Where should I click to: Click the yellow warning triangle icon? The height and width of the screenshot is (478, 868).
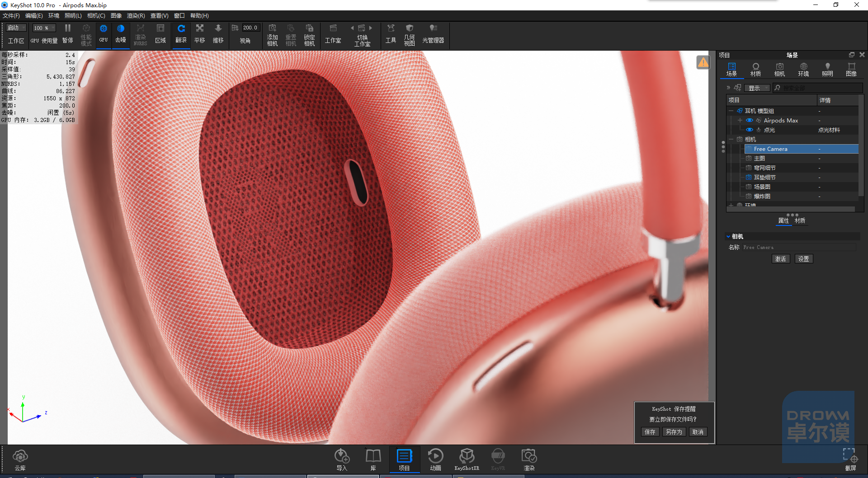pyautogui.click(x=703, y=62)
